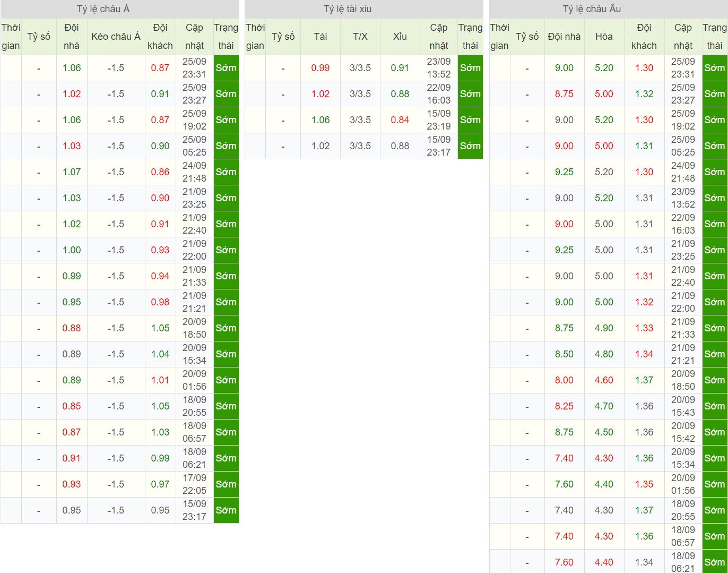Click Sớm status in European row 25/09 19:02
728x573 pixels.
click(x=714, y=120)
